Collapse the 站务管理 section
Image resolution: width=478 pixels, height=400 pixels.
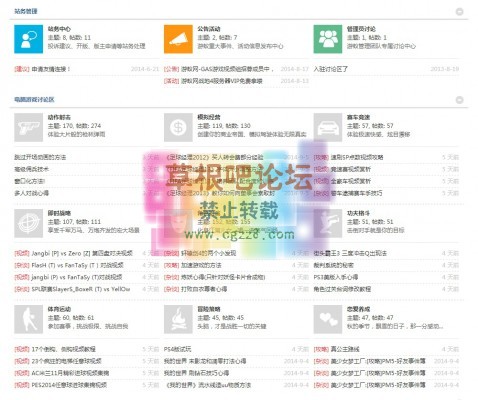[459, 12]
